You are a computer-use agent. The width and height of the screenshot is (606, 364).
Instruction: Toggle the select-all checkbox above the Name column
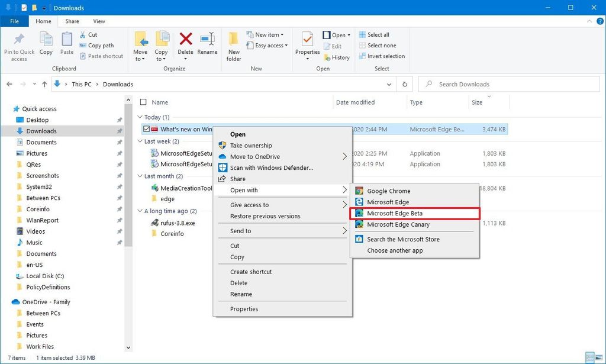pos(142,102)
